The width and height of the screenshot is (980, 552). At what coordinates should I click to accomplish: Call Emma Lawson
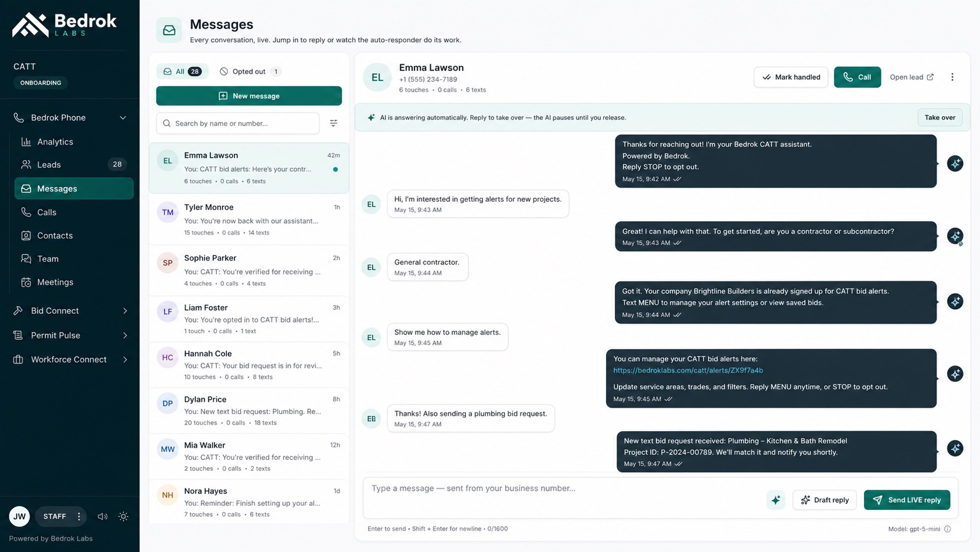click(857, 77)
